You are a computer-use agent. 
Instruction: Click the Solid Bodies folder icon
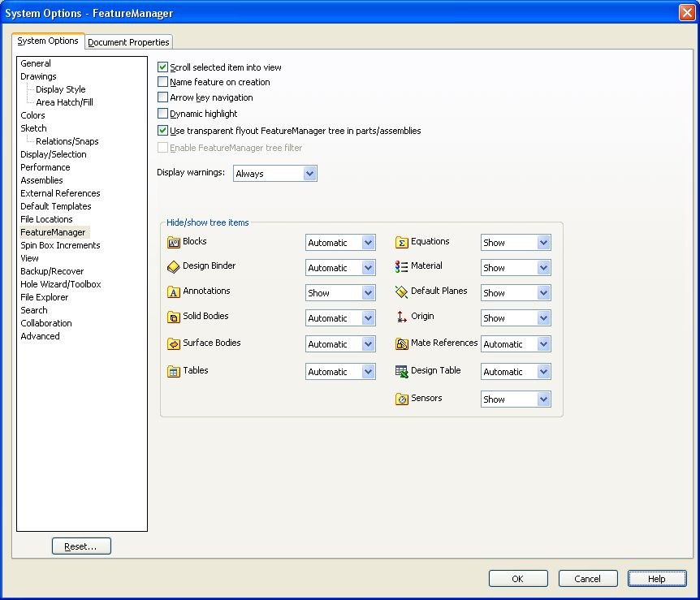click(x=173, y=317)
